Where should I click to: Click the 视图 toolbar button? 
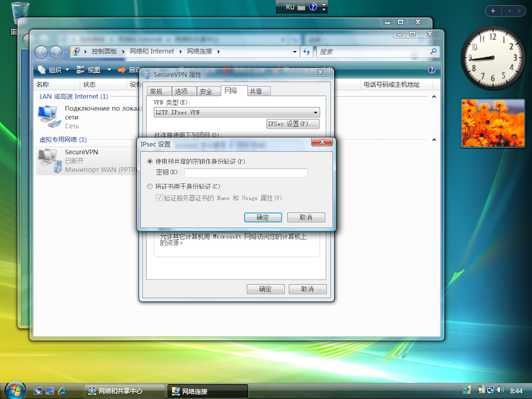(89, 70)
